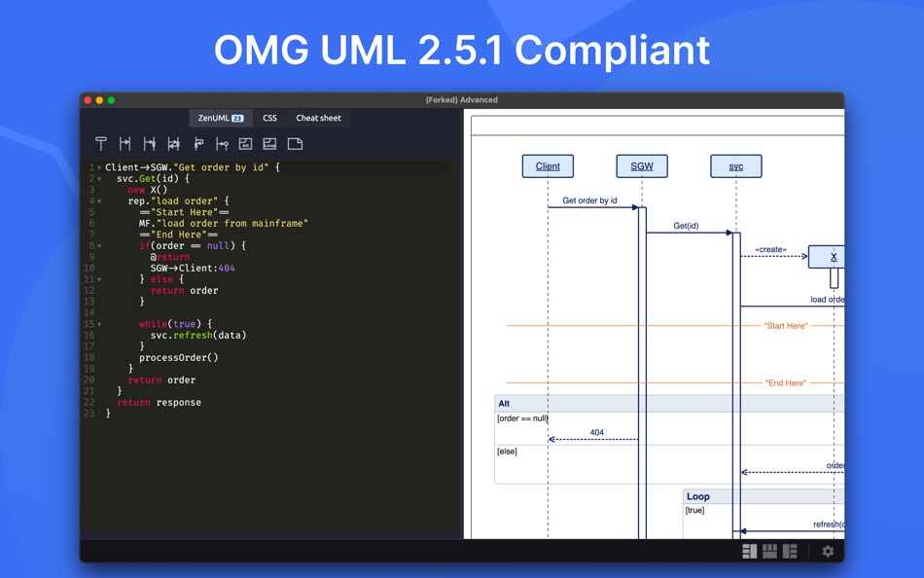Click the message arrow icon just before the two-way arrows icon
Image resolution: width=924 pixels, height=578 pixels.
149,144
